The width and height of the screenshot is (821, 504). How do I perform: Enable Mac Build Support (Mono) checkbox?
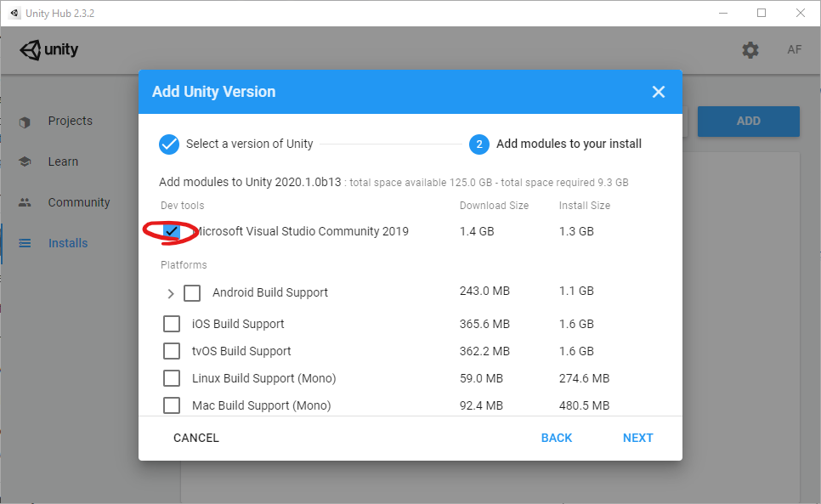click(x=172, y=405)
